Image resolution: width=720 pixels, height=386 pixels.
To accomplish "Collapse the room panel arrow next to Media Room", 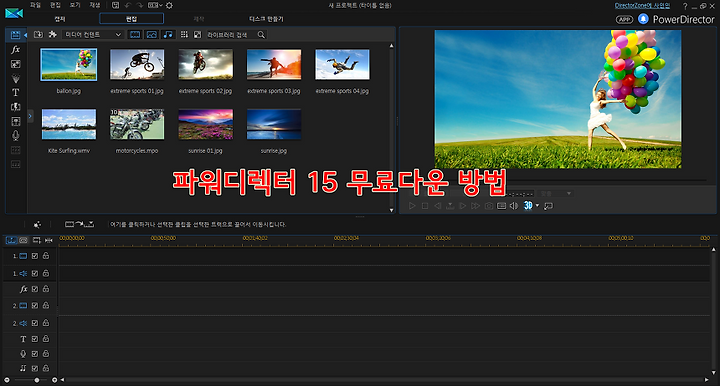I will tap(25, 35).
